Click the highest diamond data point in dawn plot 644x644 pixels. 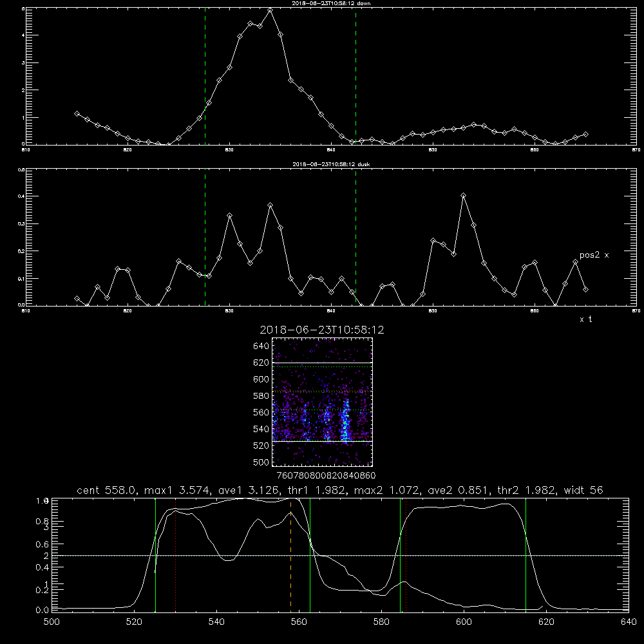(270, 10)
